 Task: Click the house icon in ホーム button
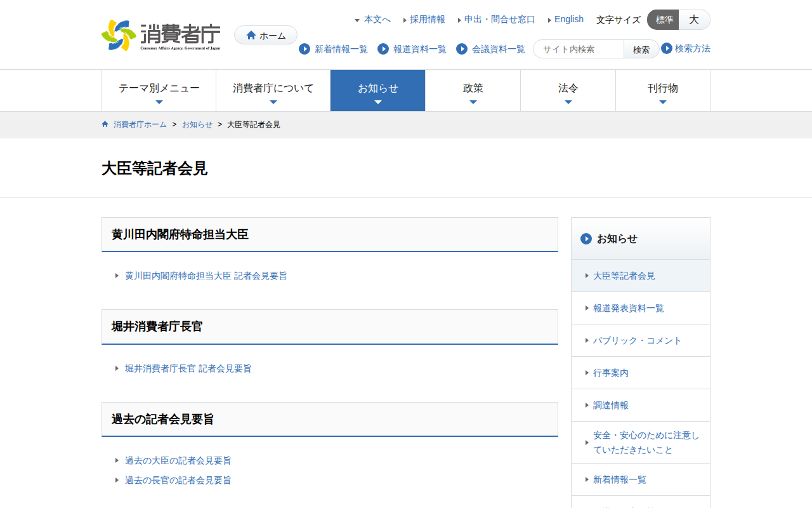tap(251, 36)
